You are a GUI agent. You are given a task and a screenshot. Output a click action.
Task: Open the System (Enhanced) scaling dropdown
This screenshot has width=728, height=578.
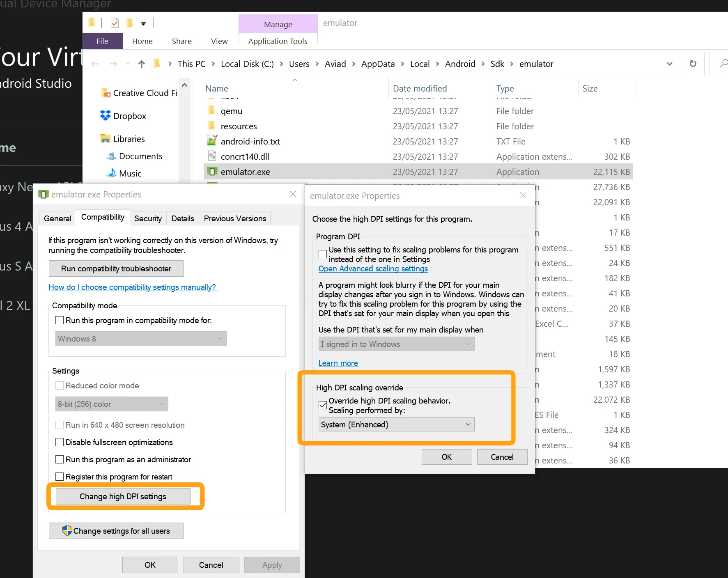pyautogui.click(x=396, y=424)
